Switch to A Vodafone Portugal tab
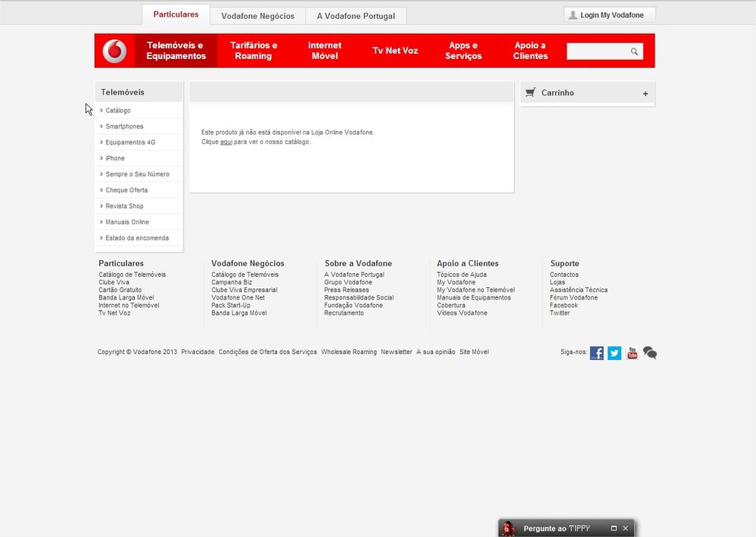Screen dimensions: 756x537 pyautogui.click(x=356, y=16)
